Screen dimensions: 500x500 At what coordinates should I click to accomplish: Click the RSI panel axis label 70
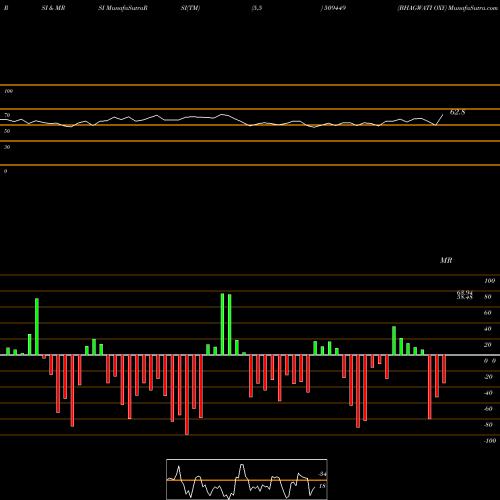7,115
